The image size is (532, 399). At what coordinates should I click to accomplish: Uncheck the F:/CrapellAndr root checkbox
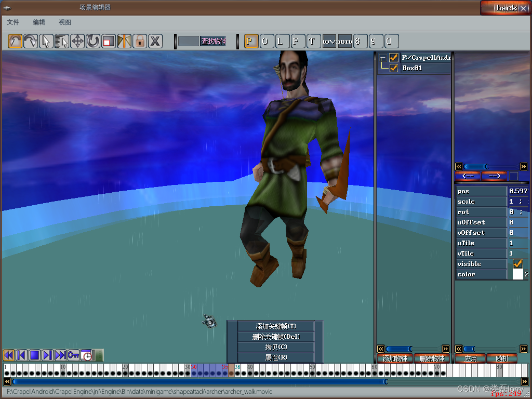[x=394, y=58]
